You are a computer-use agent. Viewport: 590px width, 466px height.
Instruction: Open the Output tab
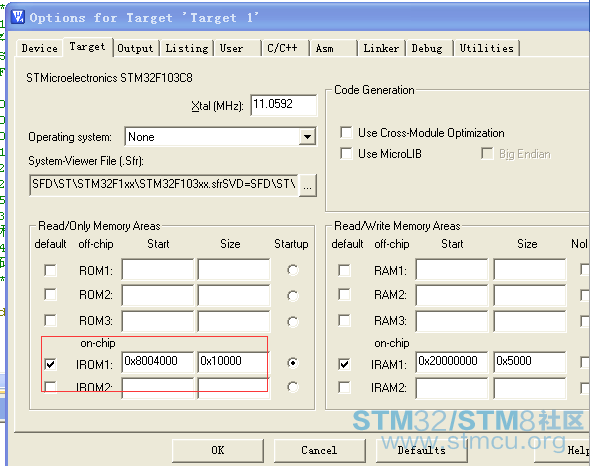click(x=135, y=48)
